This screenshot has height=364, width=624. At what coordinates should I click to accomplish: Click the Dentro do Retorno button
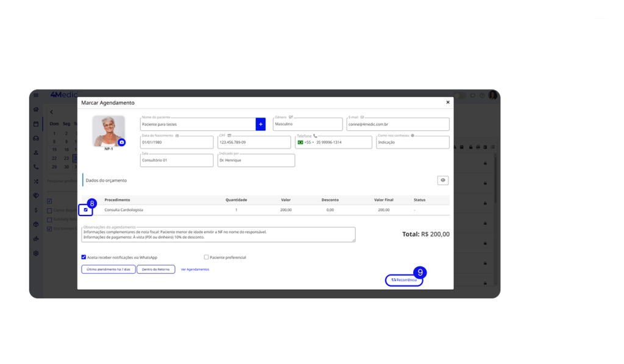click(x=156, y=269)
